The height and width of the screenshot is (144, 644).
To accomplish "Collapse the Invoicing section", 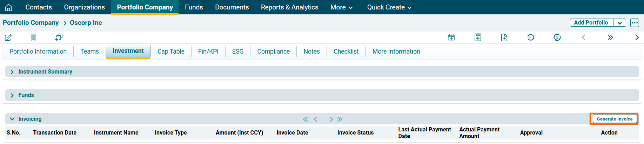I will point(12,119).
